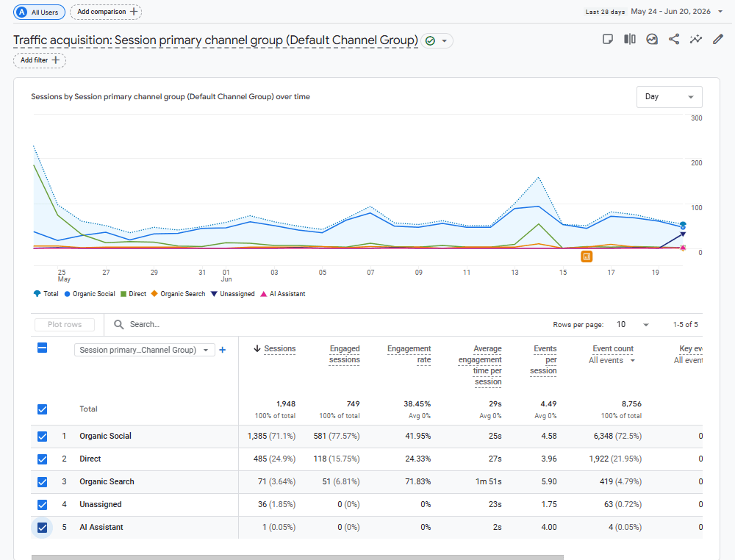Click the All Users segment chip
Image resolution: width=735 pixels, height=560 pixels.
click(40, 12)
